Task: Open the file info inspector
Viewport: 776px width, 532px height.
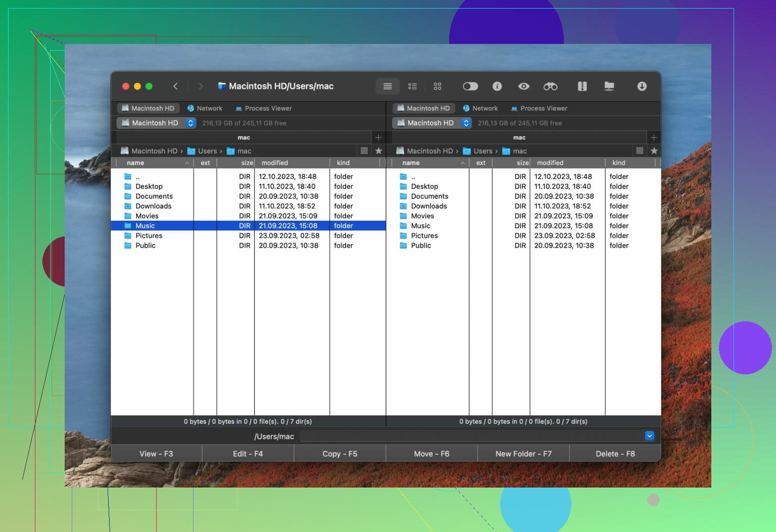Action: [497, 86]
